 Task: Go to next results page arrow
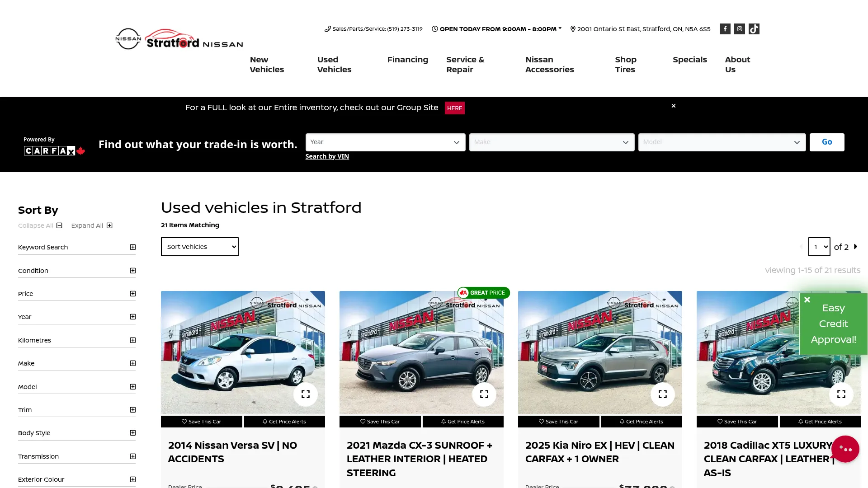click(x=855, y=247)
